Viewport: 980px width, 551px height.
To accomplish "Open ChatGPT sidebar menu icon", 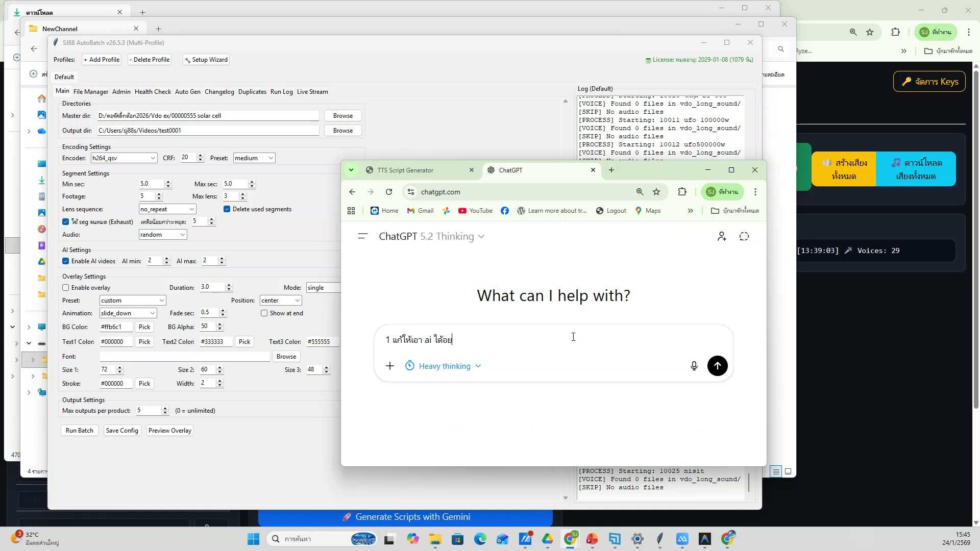I will coord(363,236).
